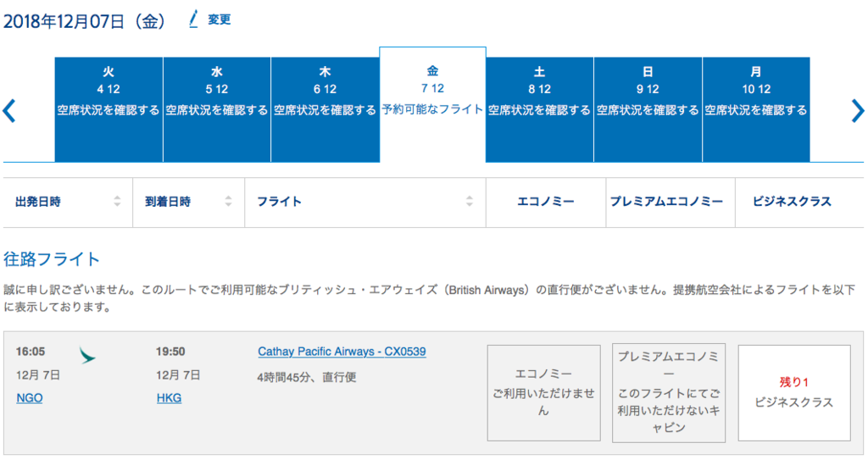Select the 火 4 12 date tab
The image size is (868, 460).
(108, 109)
